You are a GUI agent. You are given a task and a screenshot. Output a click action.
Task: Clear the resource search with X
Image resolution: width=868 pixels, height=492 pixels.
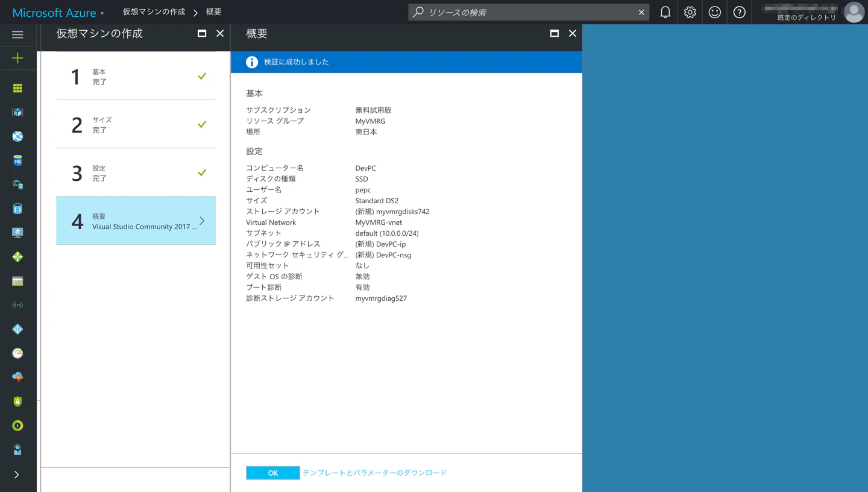click(x=641, y=12)
